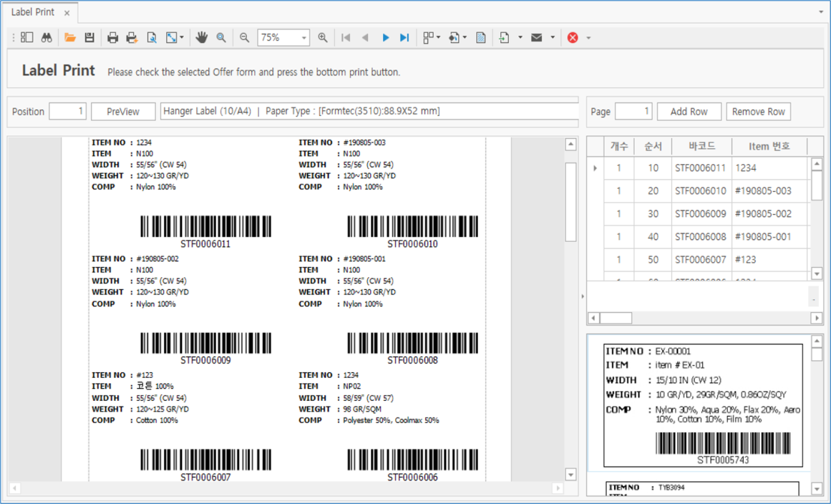The height and width of the screenshot is (504, 831).
Task: Select the Label Print tab
Action: 34,12
